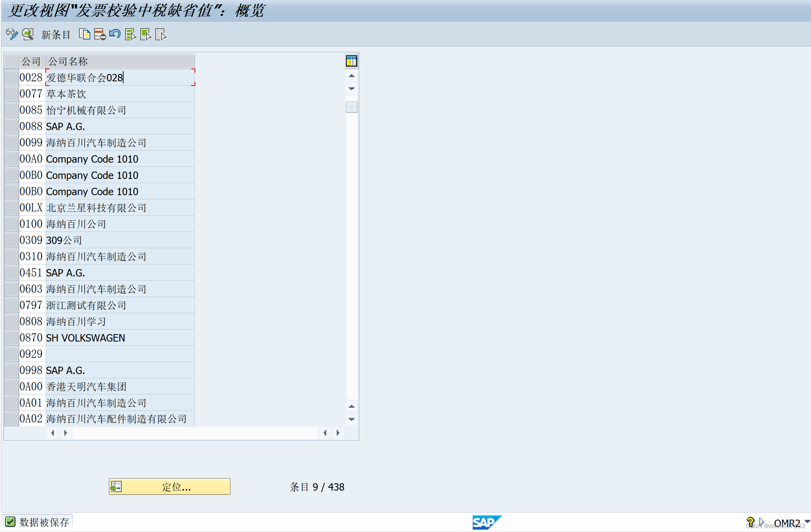Click the 新条目 (New Entries) button
The height and width of the screenshot is (532, 811).
tap(56, 35)
